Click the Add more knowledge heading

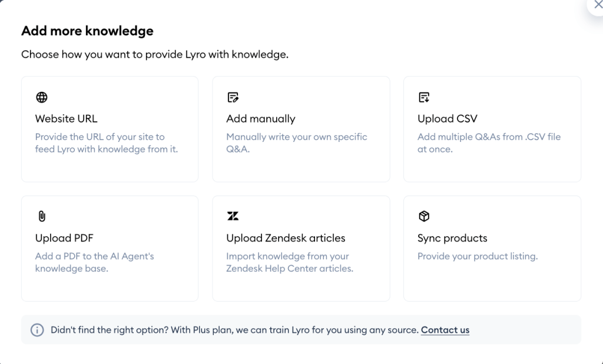[x=87, y=31]
